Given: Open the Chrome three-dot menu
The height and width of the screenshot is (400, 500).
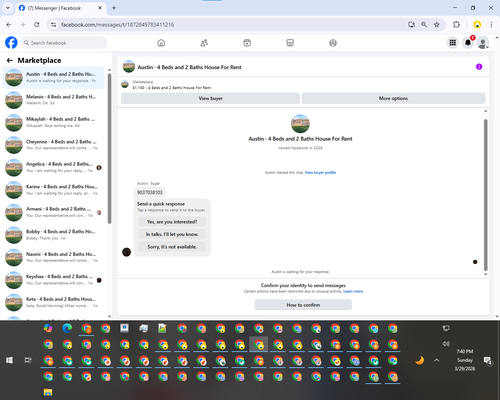Looking at the screenshot, I should coord(491,24).
